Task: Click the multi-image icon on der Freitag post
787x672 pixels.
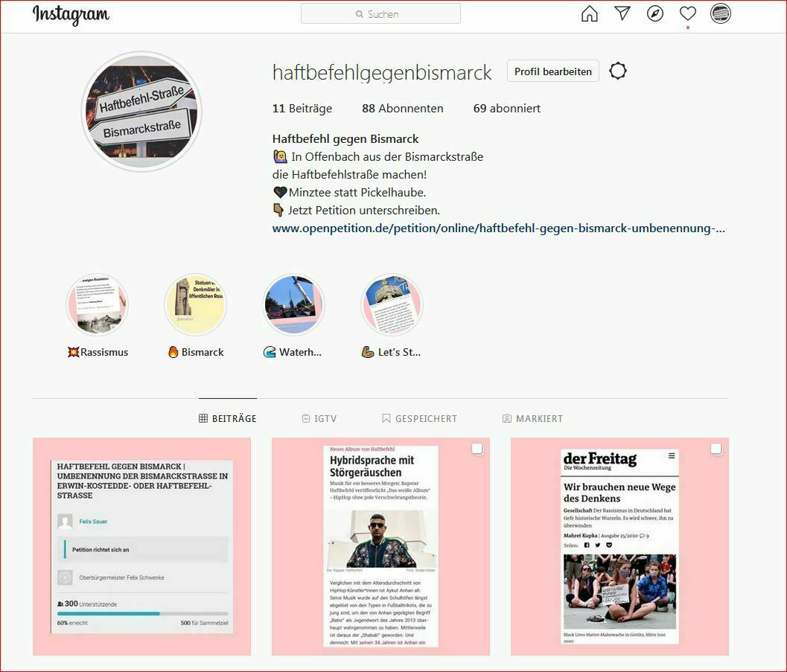Action: [716, 449]
